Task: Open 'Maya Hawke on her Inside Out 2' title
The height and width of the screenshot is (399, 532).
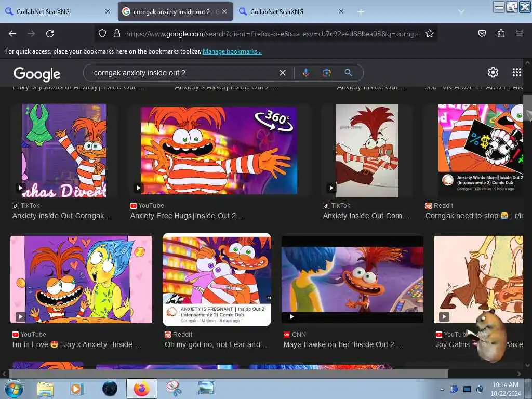Action: point(343,345)
